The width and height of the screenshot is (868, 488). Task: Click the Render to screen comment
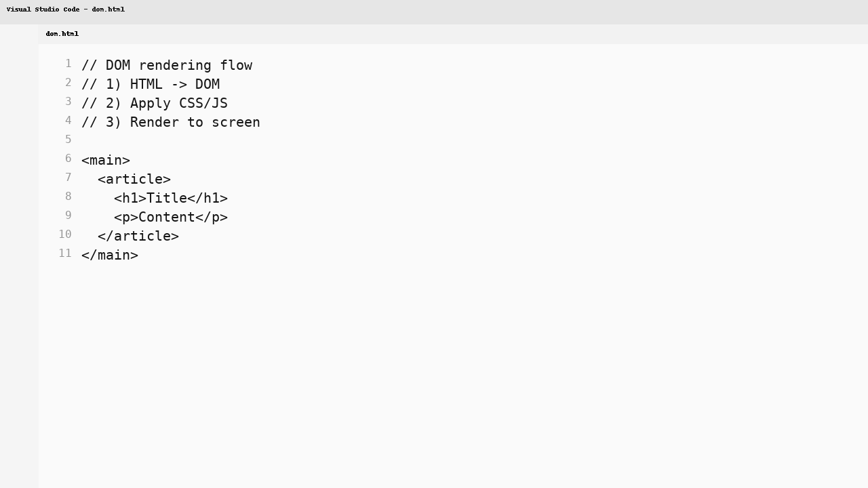pyautogui.click(x=170, y=122)
